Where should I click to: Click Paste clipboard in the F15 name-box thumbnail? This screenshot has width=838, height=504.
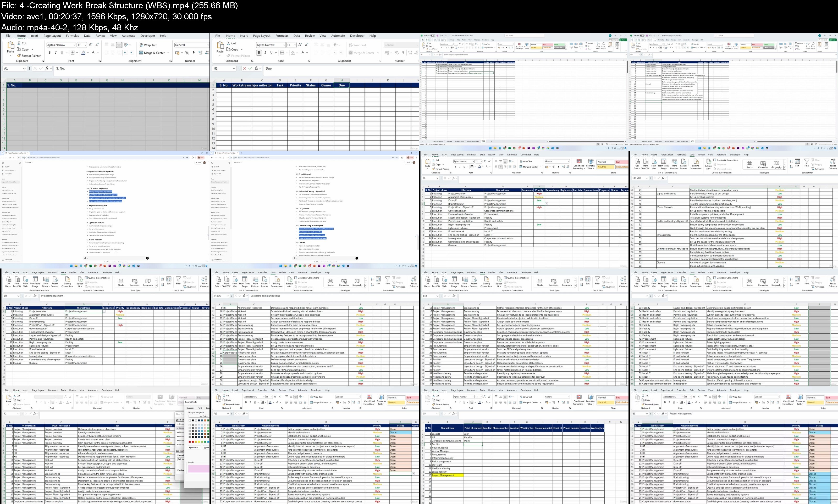click(x=218, y=399)
